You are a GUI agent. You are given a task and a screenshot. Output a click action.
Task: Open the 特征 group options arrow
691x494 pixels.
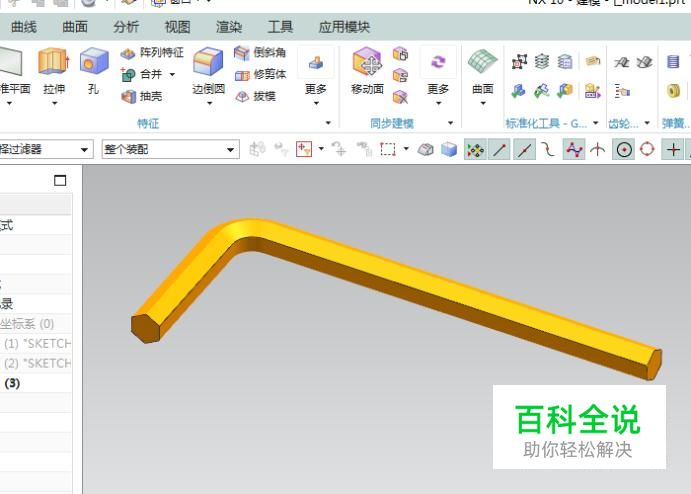click(x=328, y=123)
